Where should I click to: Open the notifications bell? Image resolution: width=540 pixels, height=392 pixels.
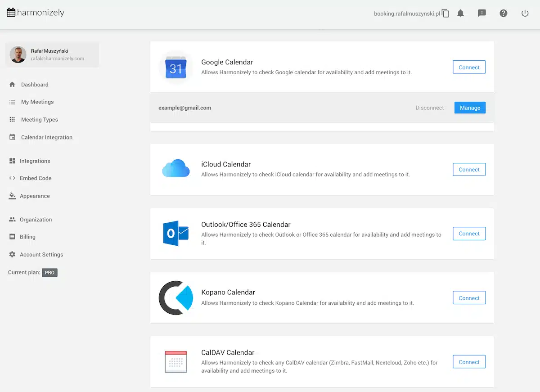coord(460,14)
